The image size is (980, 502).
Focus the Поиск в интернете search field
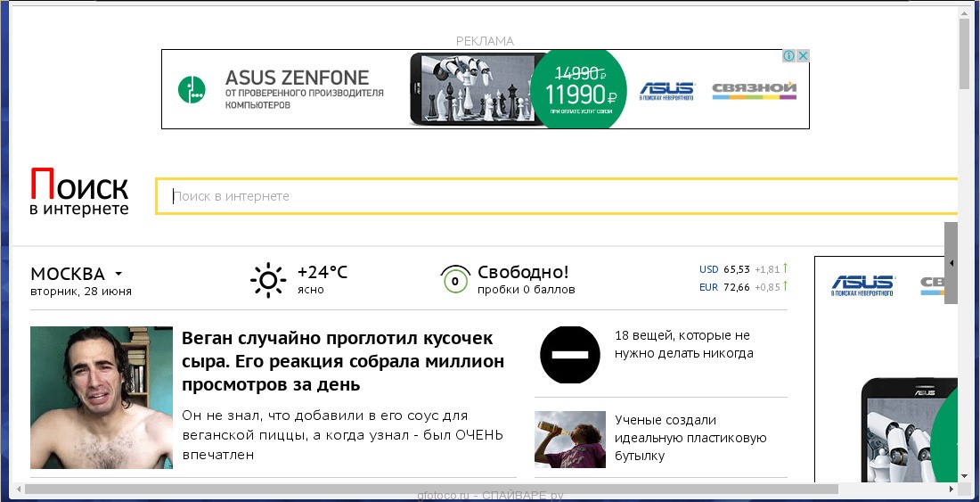tap(556, 196)
